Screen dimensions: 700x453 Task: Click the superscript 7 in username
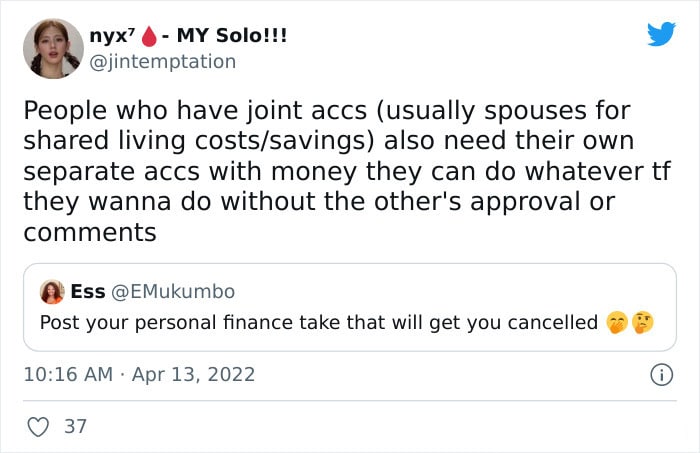tap(132, 31)
